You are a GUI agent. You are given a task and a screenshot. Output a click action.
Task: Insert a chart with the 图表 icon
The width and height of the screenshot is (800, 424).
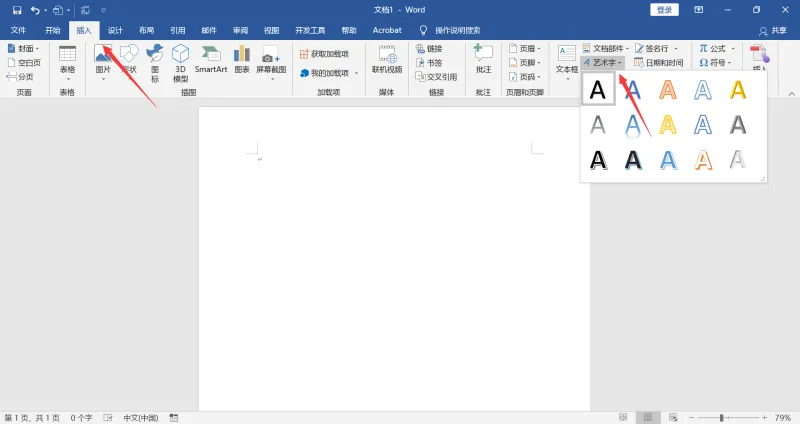coord(242,60)
